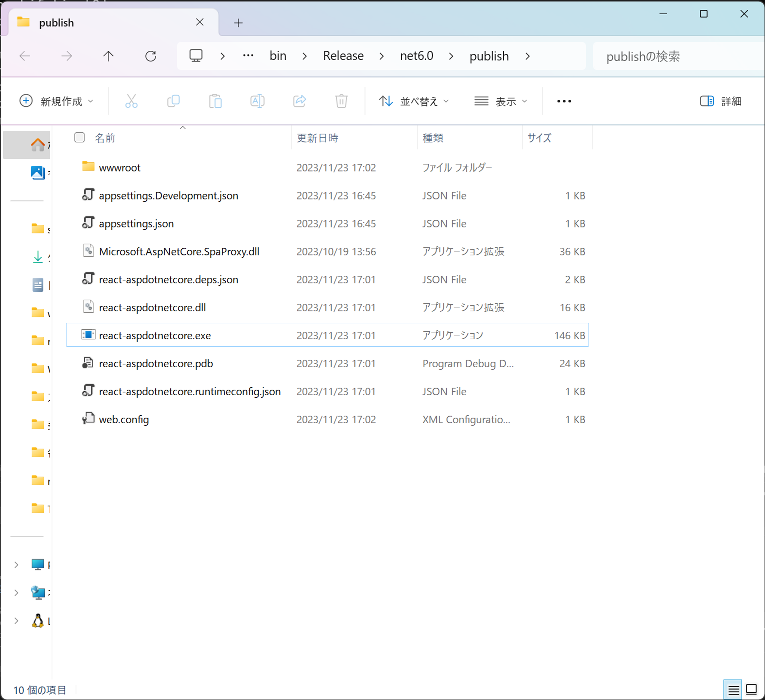Switch to details view from status bar

[x=733, y=690]
